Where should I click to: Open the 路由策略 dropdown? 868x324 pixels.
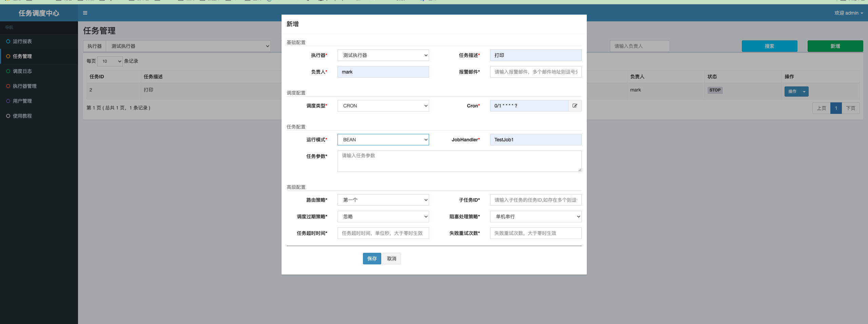(383, 200)
